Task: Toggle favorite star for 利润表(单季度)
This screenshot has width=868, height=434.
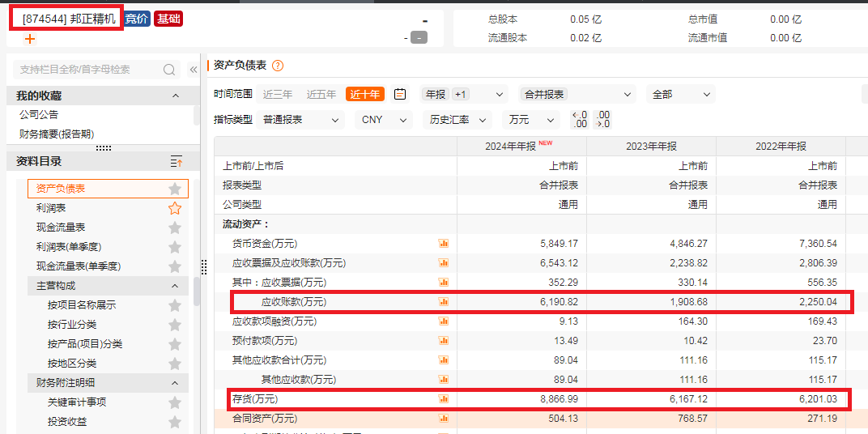Action: pyautogui.click(x=175, y=247)
